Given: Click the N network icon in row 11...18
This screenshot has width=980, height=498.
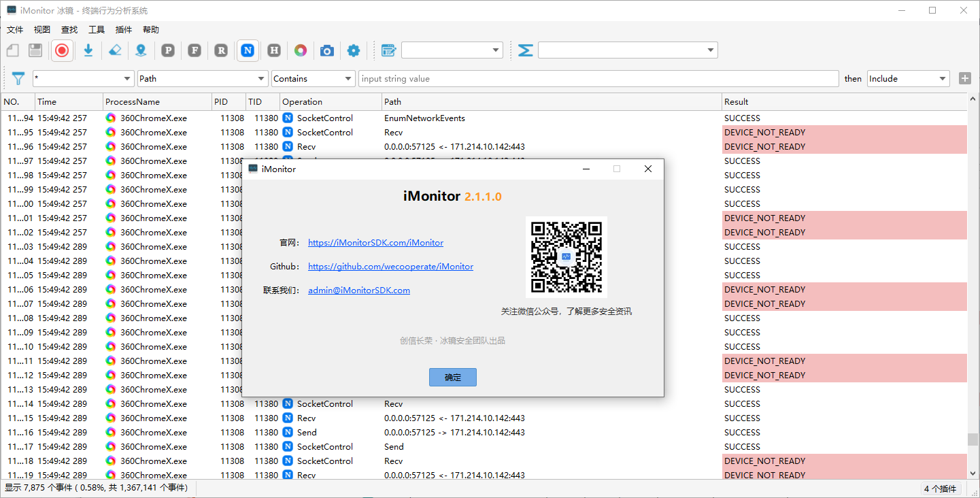Looking at the screenshot, I should 288,461.
